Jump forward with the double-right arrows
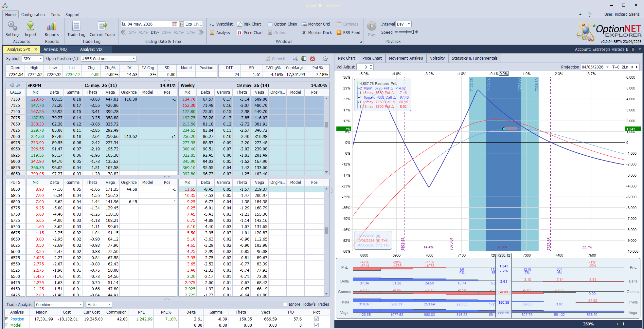644x329 pixels. (x=201, y=32)
